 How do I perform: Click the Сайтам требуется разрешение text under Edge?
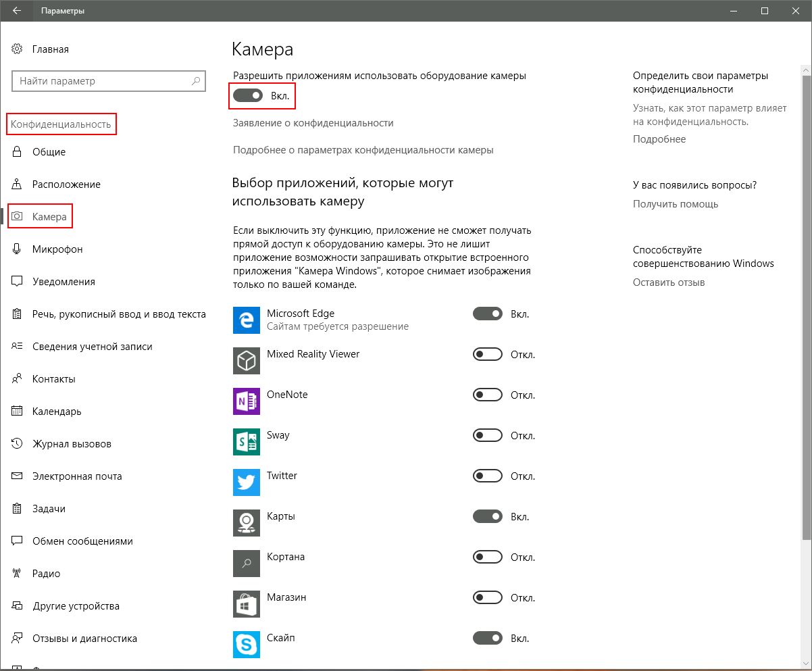[x=338, y=326]
